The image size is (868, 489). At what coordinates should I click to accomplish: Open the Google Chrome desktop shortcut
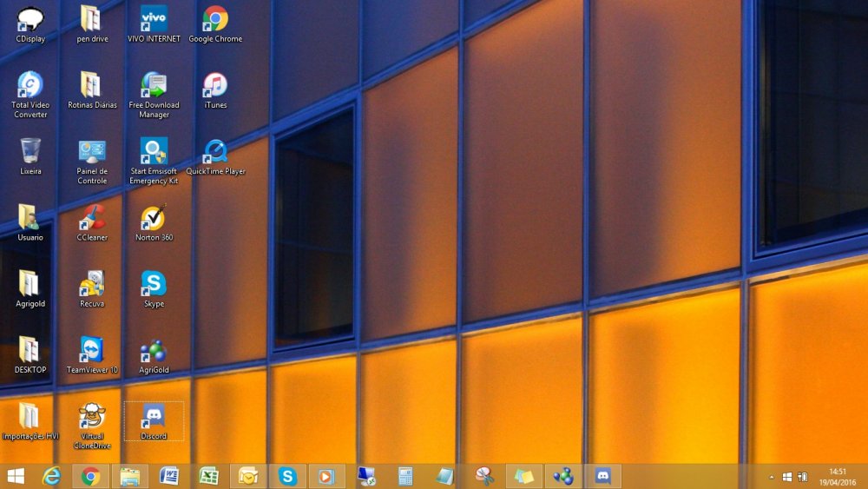(215, 20)
